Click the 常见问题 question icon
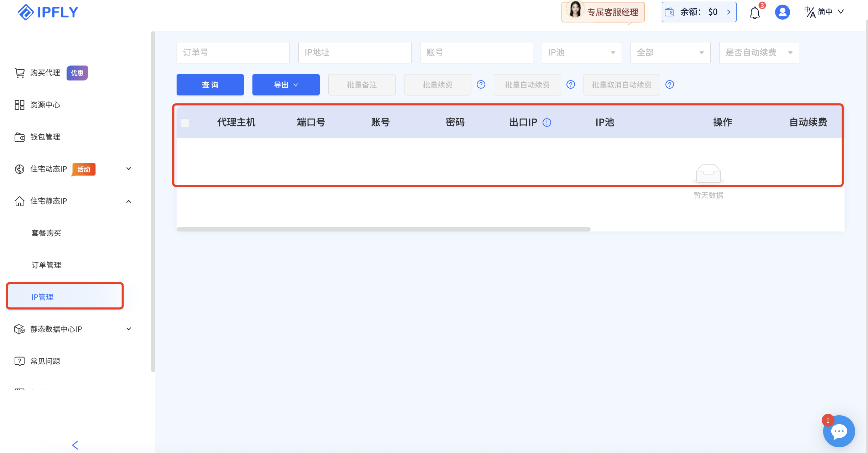This screenshot has height=453, width=868. point(20,361)
